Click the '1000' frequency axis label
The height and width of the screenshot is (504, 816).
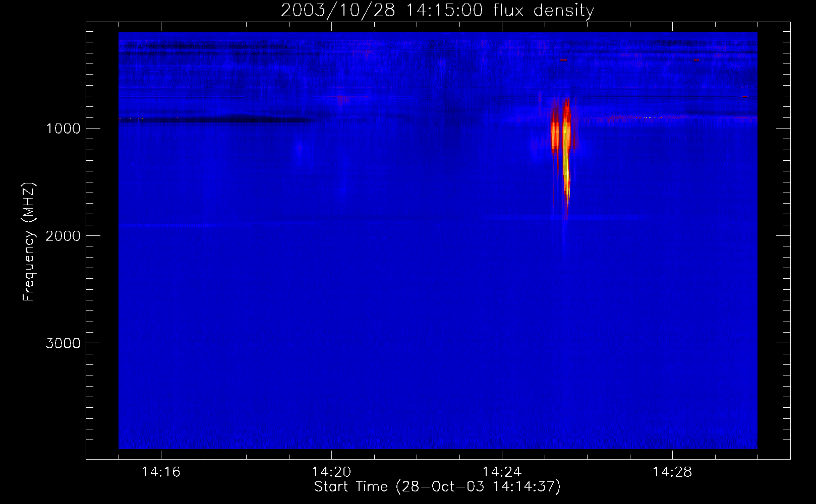(x=63, y=129)
